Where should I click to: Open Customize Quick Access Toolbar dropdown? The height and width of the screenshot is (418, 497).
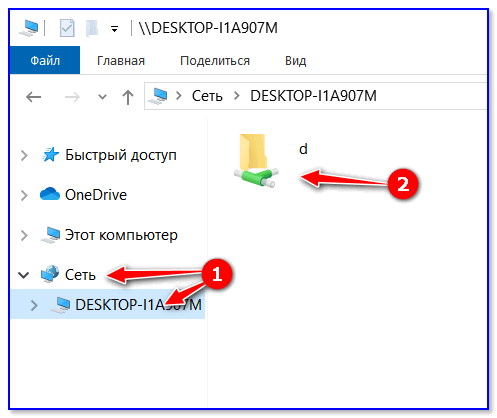coord(114,29)
